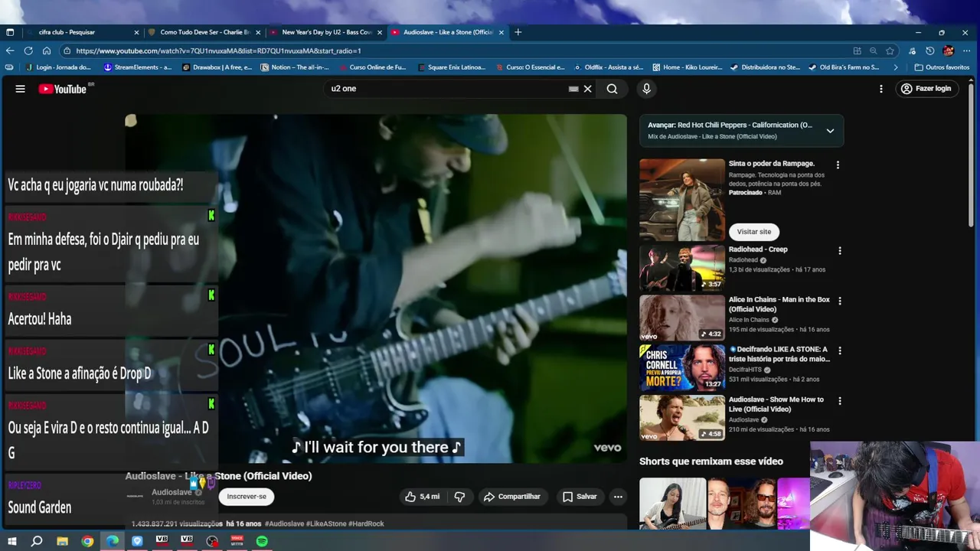The image size is (980, 551).
Task: Open options for Show Me How to Live
Action: point(840,400)
